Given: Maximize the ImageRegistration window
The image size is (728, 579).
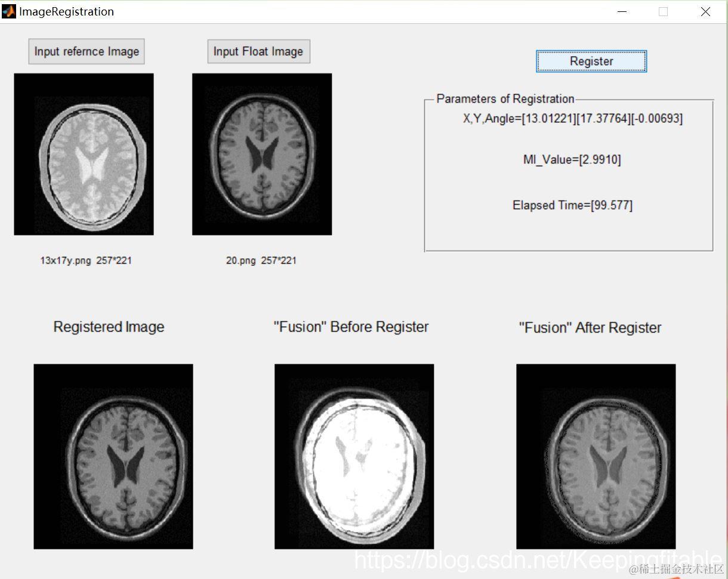Looking at the screenshot, I should click(663, 11).
